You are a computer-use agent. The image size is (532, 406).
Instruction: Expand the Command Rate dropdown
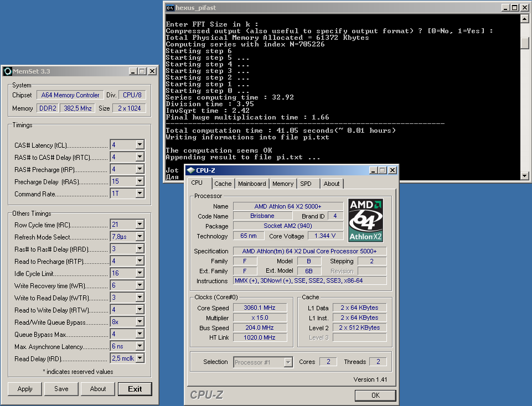140,194
